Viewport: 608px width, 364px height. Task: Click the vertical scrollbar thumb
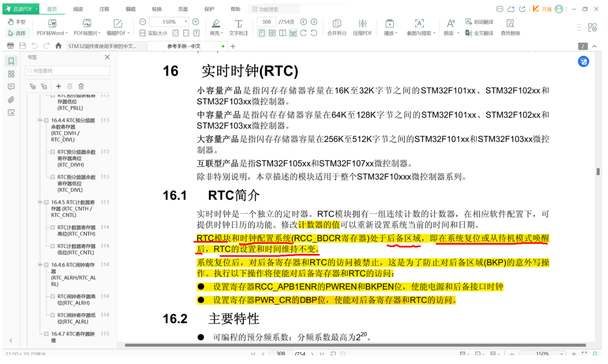click(598, 171)
